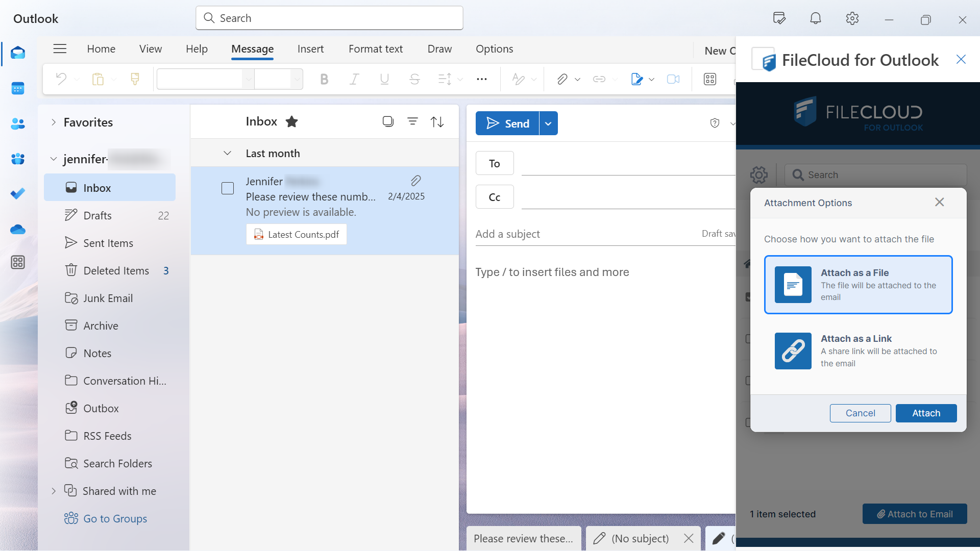Check the Jennifer email checkbox
The height and width of the screenshot is (551, 980).
[x=228, y=189]
